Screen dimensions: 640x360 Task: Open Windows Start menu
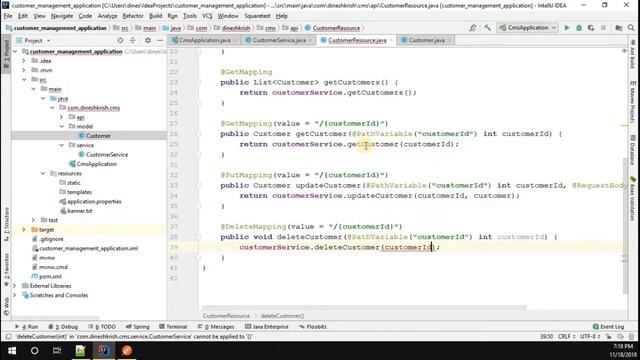point(12,351)
